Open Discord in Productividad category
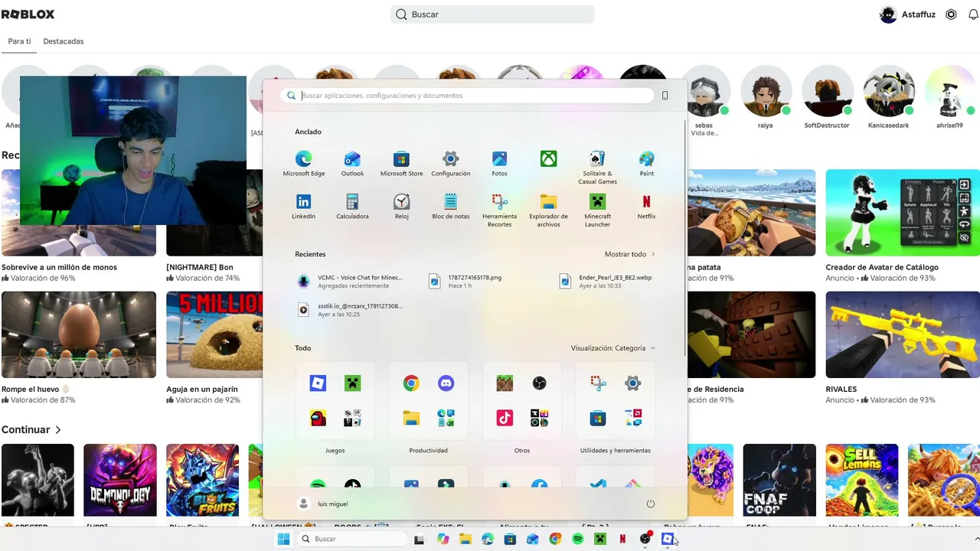This screenshot has width=980, height=551. coord(446,383)
